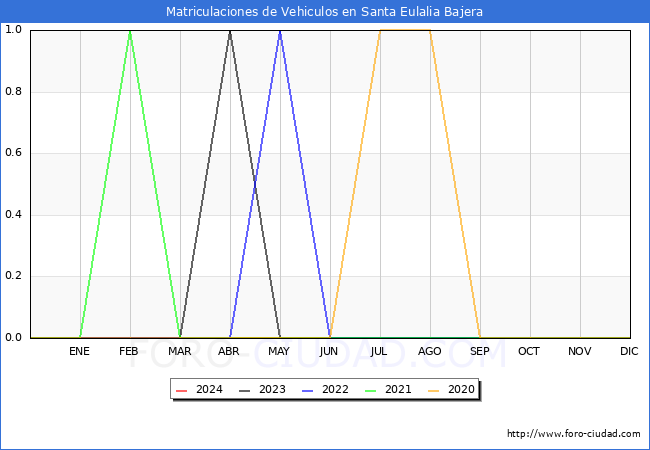Select the '2024' legend label
The image size is (650, 450).
(209, 390)
